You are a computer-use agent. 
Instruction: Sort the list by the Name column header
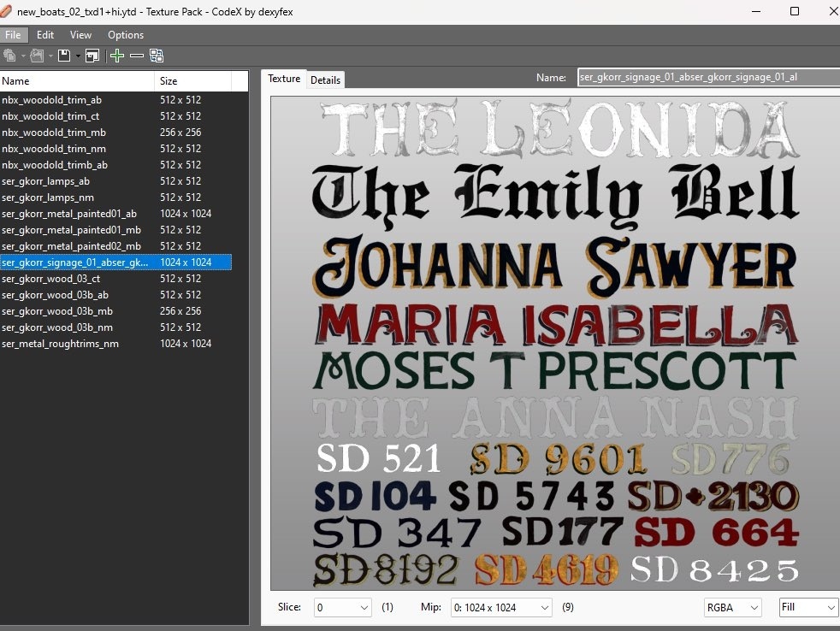pos(77,81)
